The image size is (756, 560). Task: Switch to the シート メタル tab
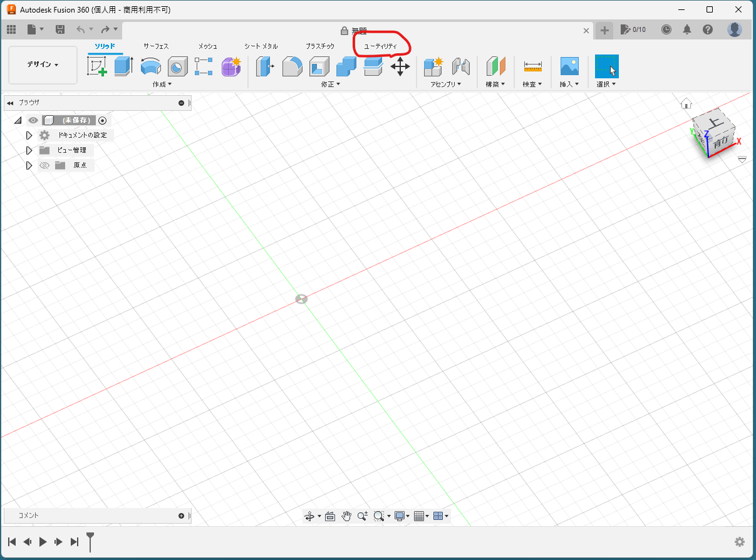pos(261,46)
